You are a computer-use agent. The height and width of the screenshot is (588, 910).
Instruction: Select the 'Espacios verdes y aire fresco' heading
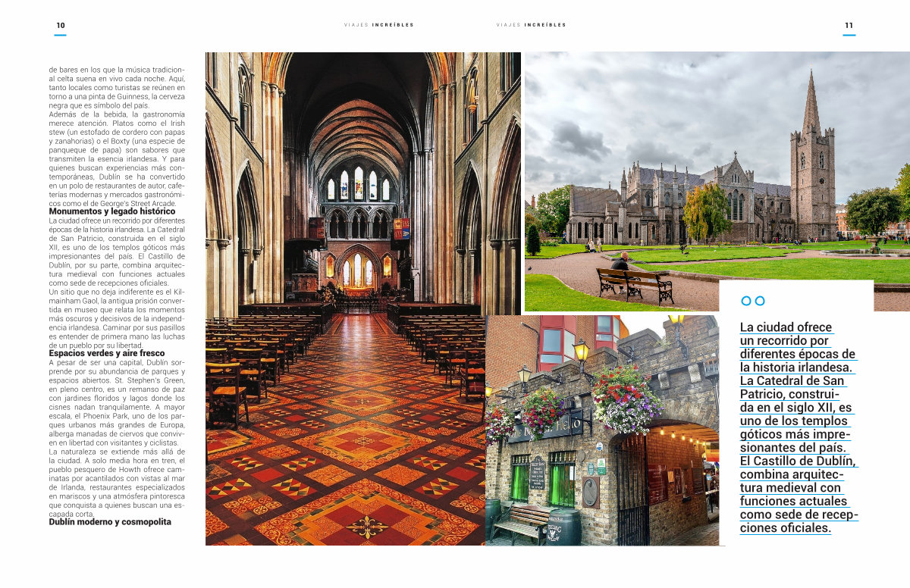click(x=106, y=353)
